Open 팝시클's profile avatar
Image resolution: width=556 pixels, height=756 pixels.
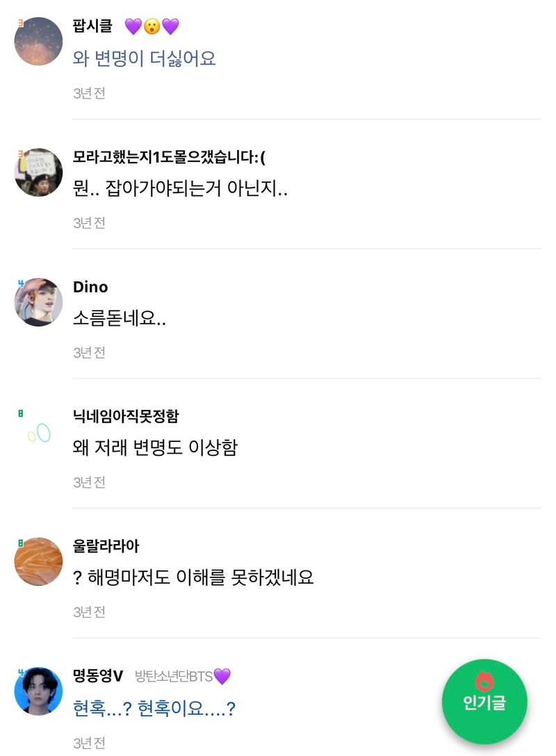click(39, 41)
